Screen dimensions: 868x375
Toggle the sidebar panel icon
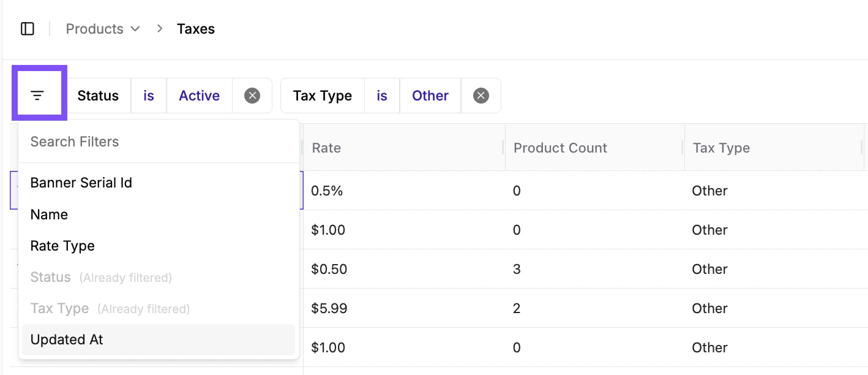28,29
